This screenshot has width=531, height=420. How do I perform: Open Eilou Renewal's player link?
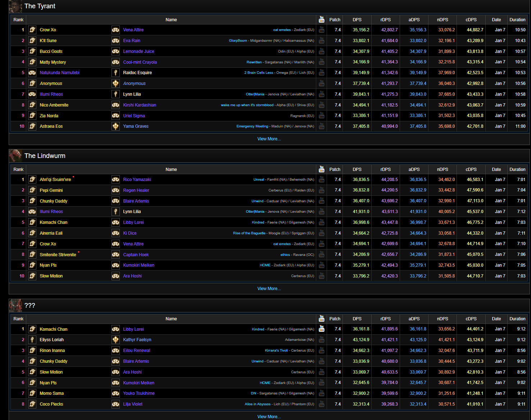[x=137, y=351]
